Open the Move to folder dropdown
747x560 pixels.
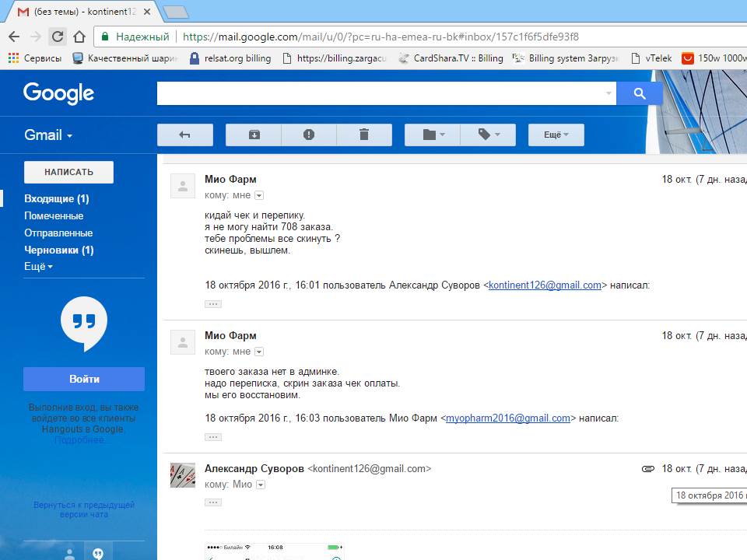pyautogui.click(x=433, y=135)
